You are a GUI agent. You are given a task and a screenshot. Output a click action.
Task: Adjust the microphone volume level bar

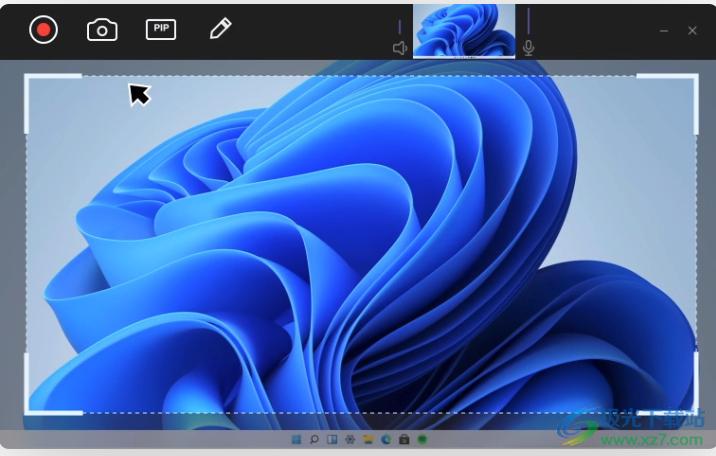coord(528,21)
